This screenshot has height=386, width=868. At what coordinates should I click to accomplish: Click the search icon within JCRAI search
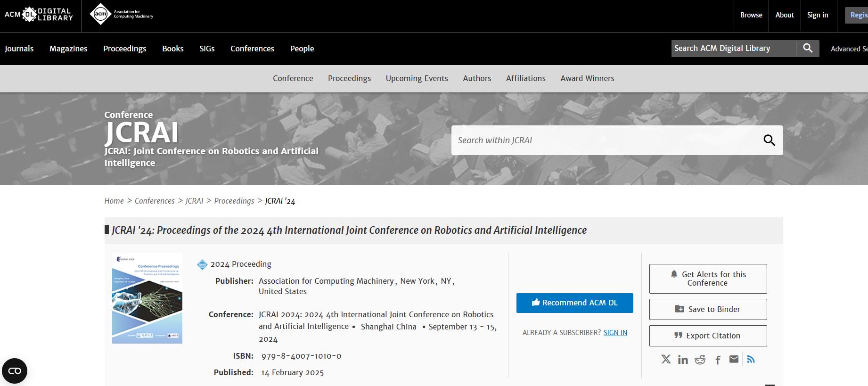click(769, 140)
